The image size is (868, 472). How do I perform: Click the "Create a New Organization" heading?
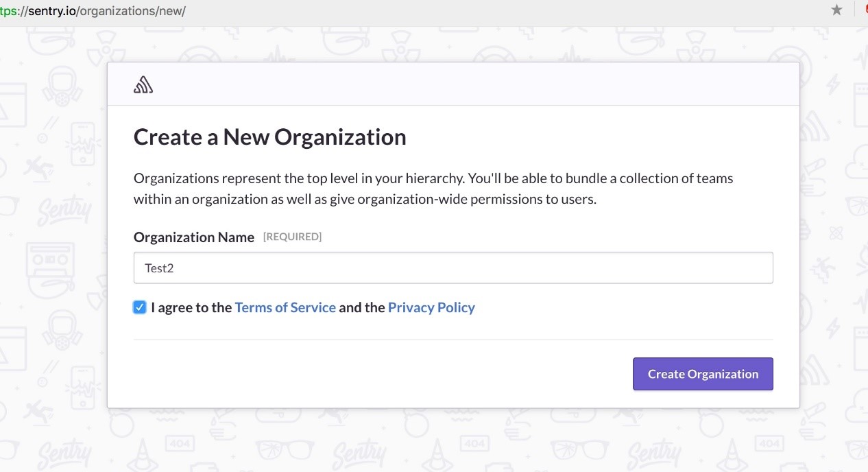tap(269, 137)
